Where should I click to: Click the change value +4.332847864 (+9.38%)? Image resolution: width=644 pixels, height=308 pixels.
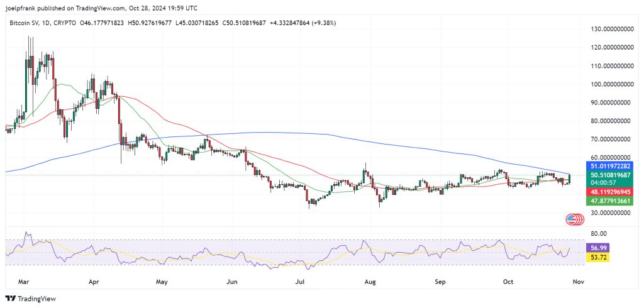303,23
